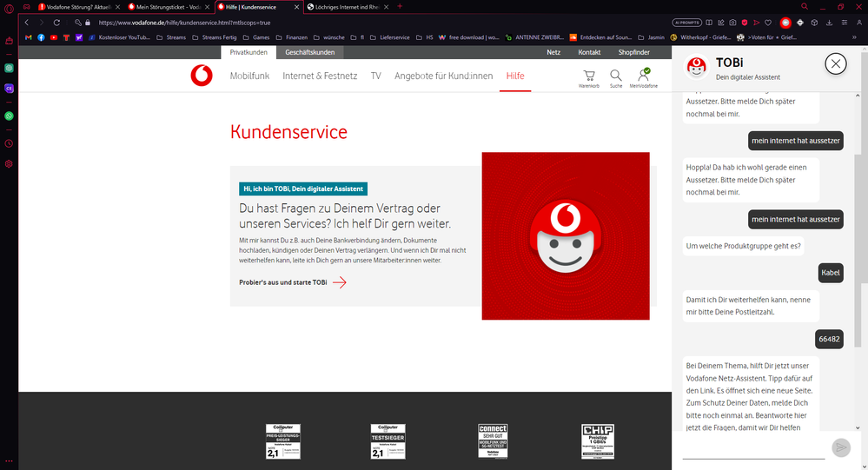Open the Downloads arrow icon
The image size is (868, 470).
pos(829,23)
